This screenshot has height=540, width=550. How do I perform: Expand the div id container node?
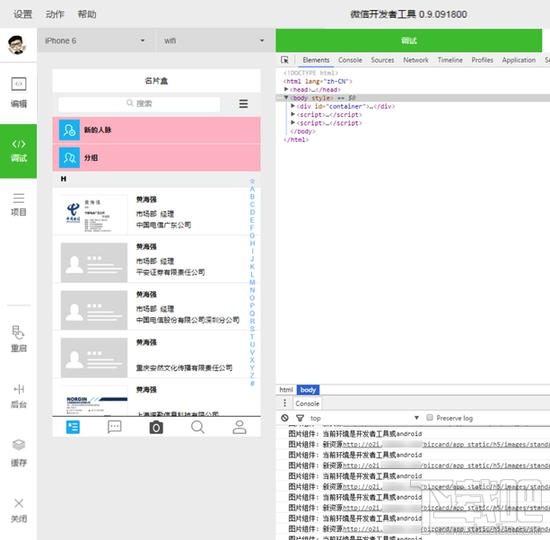click(293, 106)
